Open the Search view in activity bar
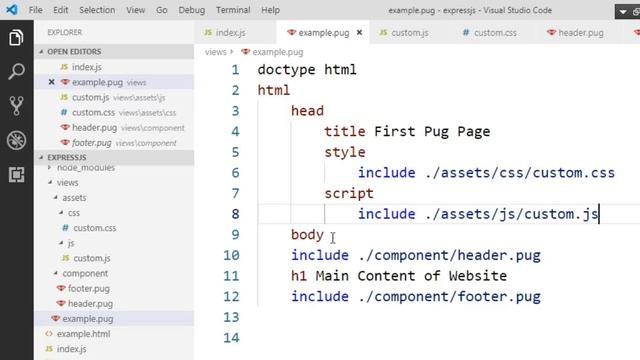The height and width of the screenshot is (360, 640). tap(16, 71)
